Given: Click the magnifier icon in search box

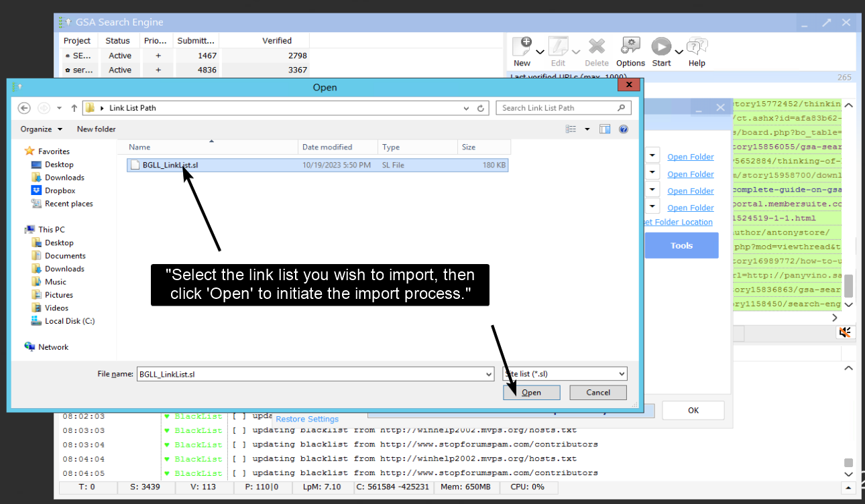Looking at the screenshot, I should tap(622, 108).
